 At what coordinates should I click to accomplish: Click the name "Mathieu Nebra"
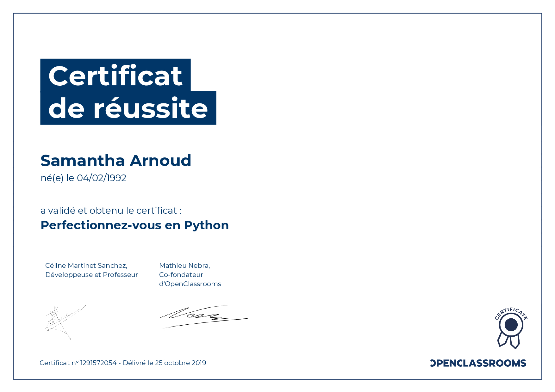tap(184, 266)
